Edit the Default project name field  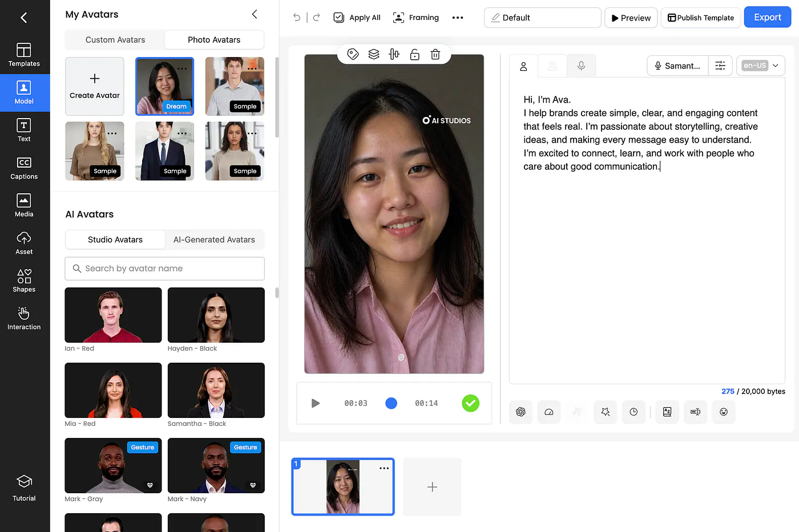tap(543, 18)
